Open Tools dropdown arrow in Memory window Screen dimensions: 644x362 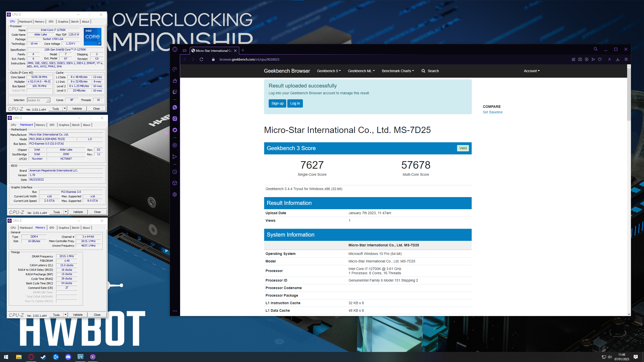(x=65, y=315)
